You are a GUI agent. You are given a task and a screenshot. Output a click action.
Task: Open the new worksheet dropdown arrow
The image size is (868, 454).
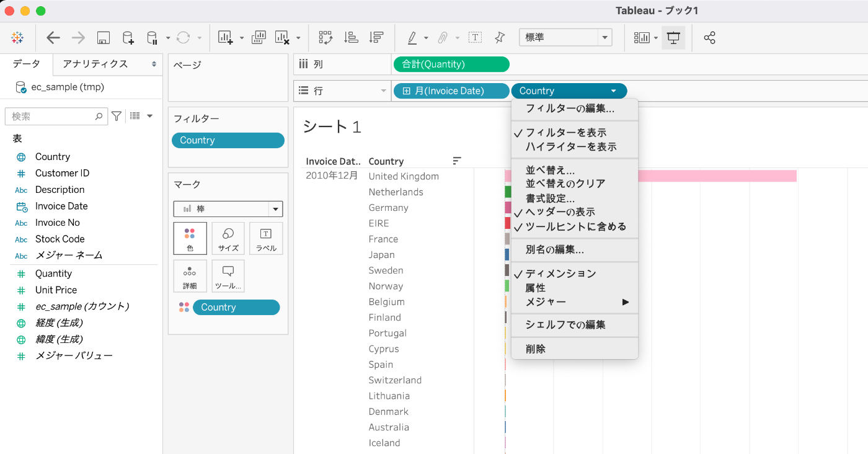pos(242,38)
